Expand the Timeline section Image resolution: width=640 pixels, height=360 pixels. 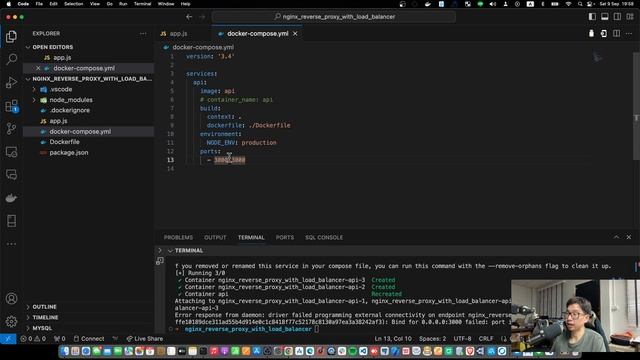28,318
